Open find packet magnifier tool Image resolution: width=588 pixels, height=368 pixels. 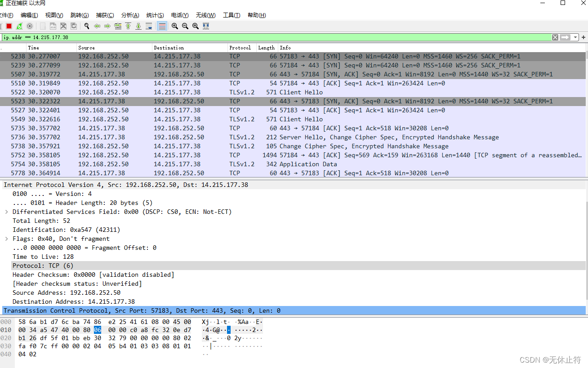click(87, 26)
